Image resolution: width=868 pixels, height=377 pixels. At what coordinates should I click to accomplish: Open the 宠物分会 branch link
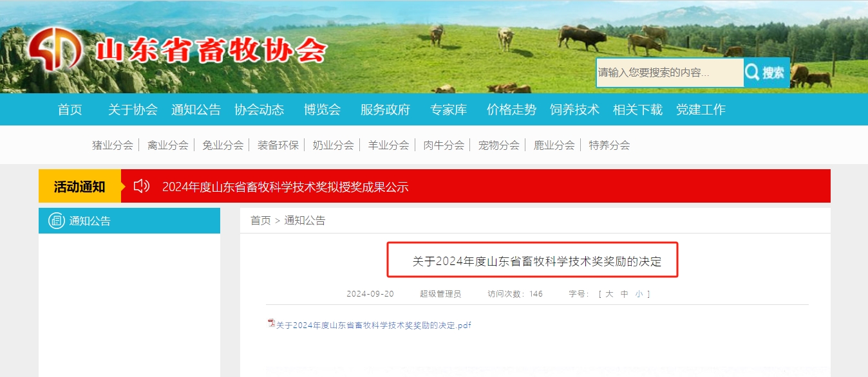coord(498,145)
